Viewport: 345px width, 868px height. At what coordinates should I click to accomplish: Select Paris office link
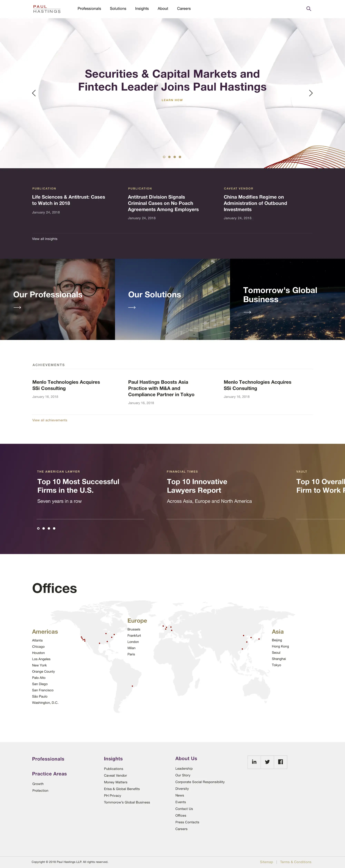[131, 654]
